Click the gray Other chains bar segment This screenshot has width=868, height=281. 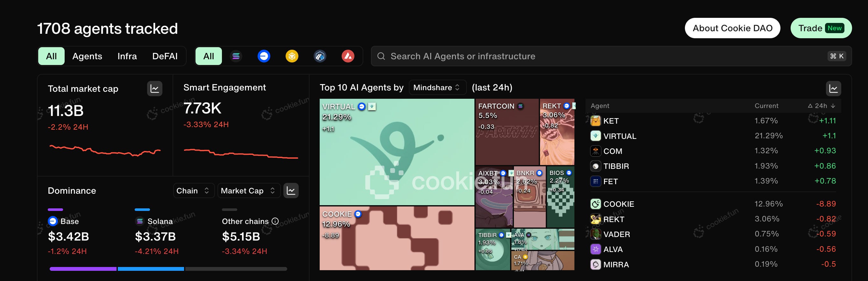coord(236,269)
